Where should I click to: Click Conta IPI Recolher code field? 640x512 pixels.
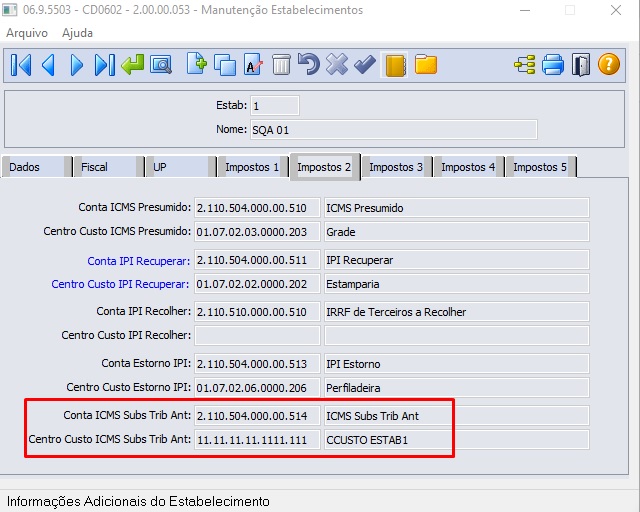pyautogui.click(x=257, y=312)
